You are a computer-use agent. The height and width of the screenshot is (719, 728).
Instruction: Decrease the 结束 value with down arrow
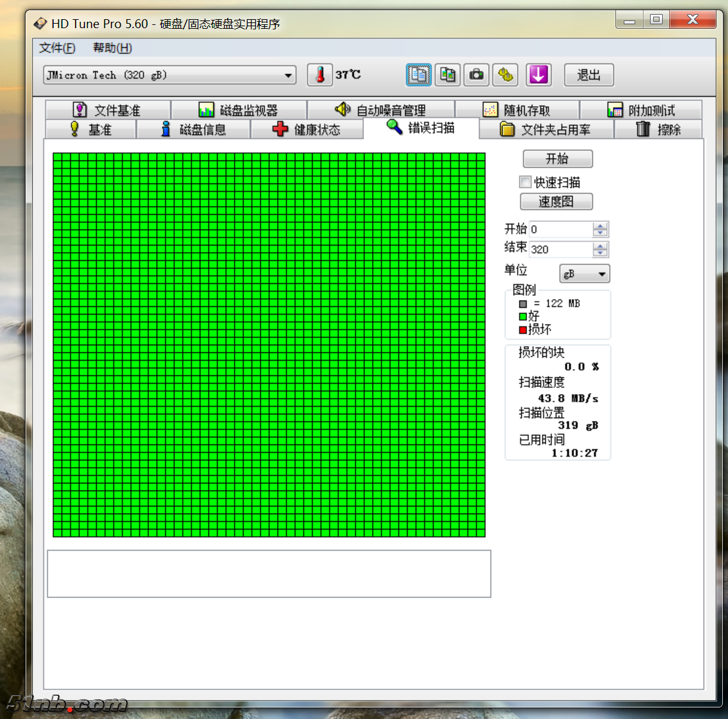click(x=599, y=253)
